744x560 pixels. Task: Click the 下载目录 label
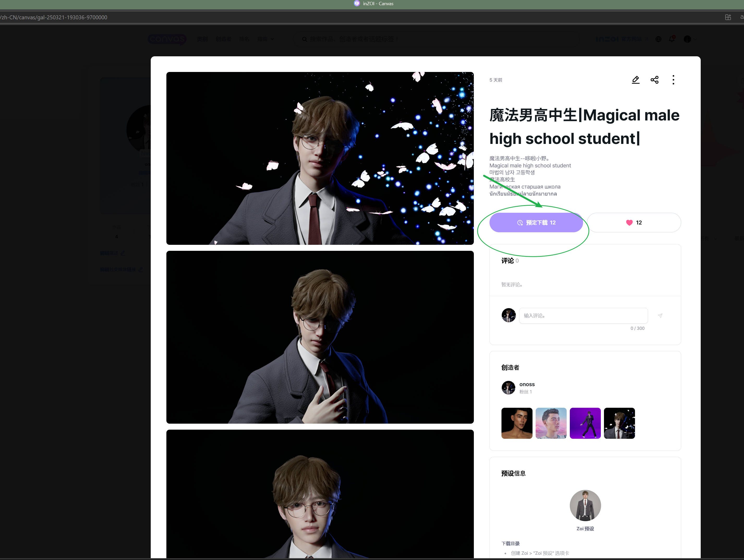[x=510, y=543]
